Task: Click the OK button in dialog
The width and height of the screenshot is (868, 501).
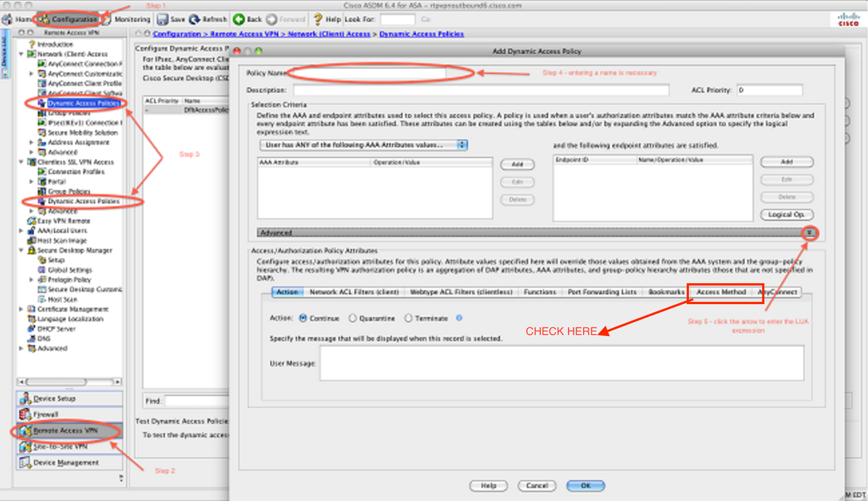Action: pos(586,486)
